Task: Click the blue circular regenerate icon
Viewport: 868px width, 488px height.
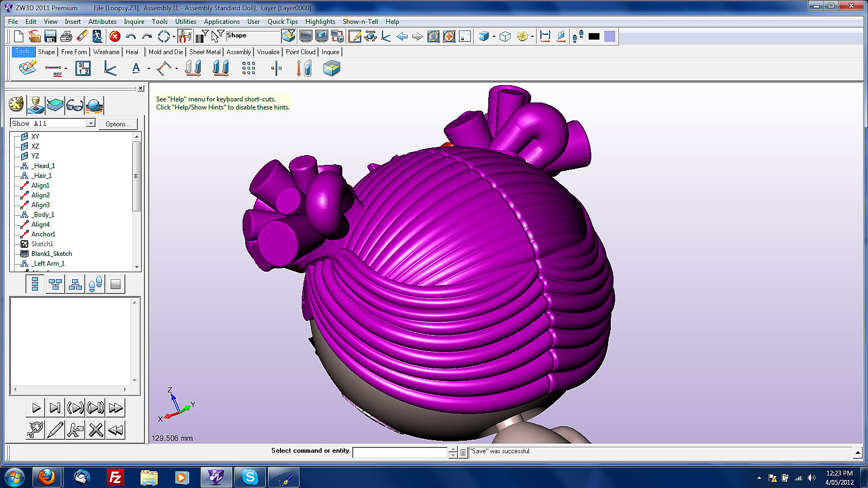Action: click(x=163, y=36)
